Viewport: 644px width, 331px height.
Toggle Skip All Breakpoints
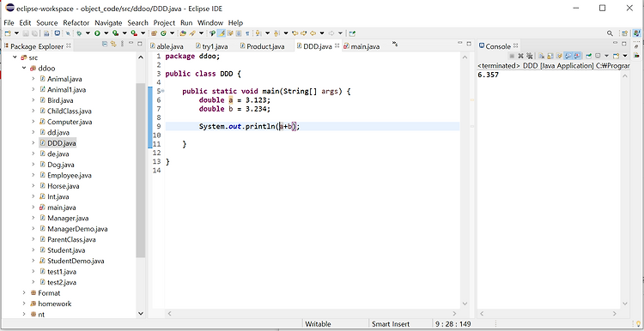click(68, 33)
